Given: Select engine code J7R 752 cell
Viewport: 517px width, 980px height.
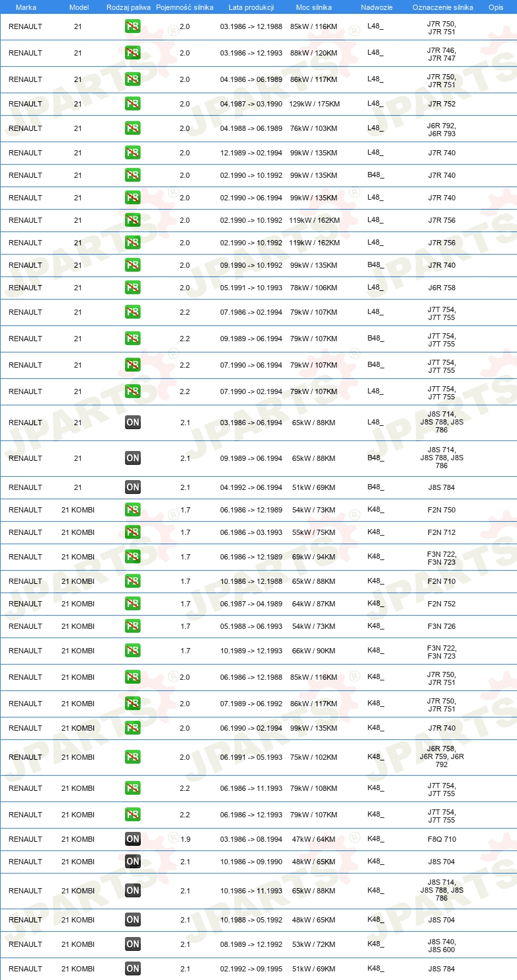Looking at the screenshot, I should 442,104.
